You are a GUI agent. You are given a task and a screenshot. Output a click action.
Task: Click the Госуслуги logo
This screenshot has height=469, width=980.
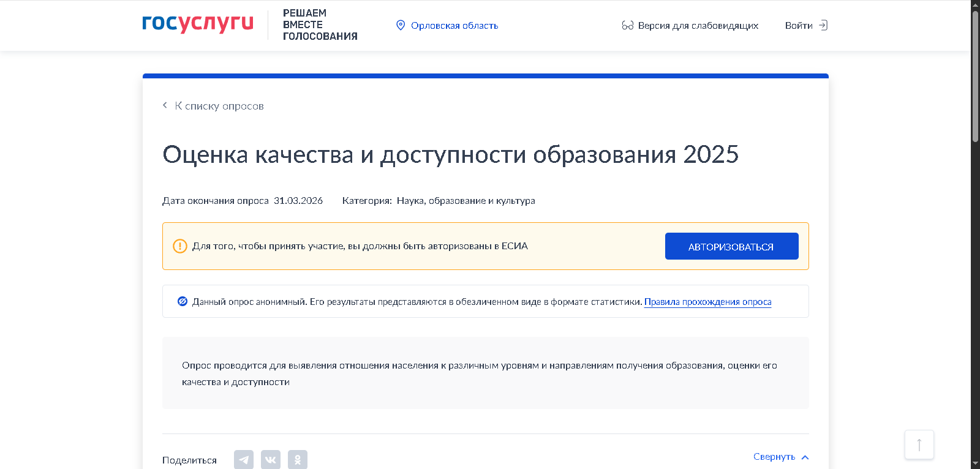pos(197,24)
